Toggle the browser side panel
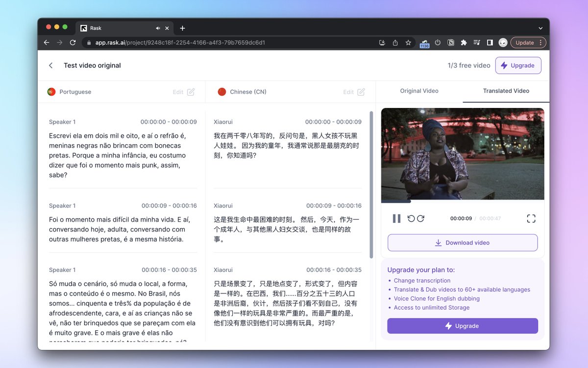This screenshot has width=588, height=368. [490, 43]
